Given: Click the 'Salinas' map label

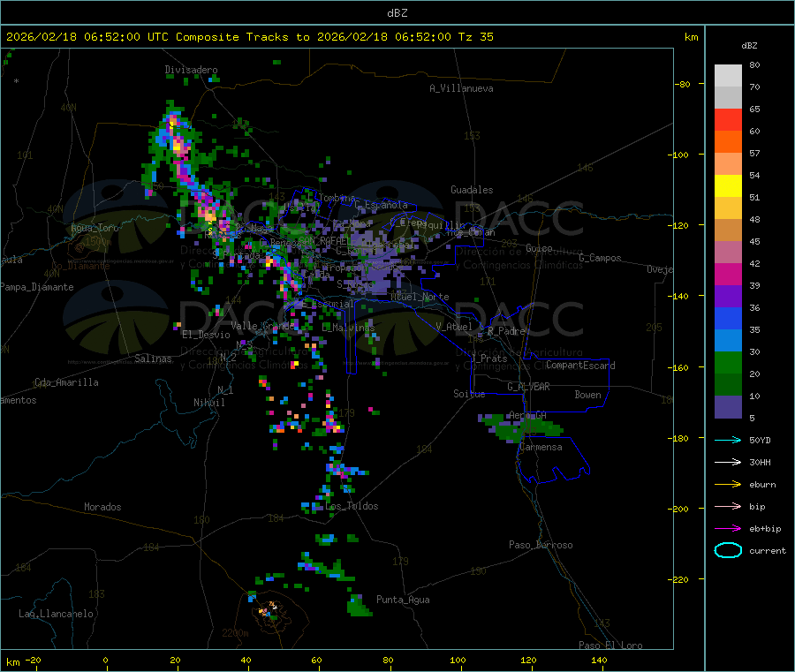Looking at the screenshot, I should pyautogui.click(x=153, y=359).
